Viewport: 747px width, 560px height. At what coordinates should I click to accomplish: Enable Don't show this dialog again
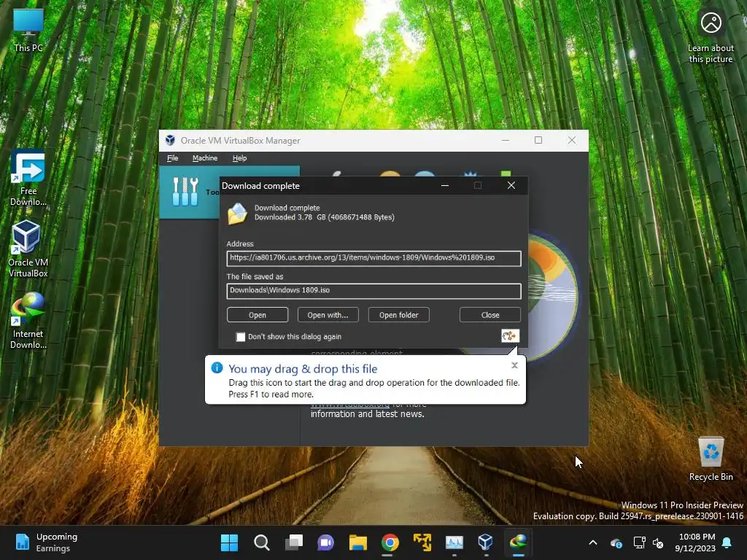point(241,337)
